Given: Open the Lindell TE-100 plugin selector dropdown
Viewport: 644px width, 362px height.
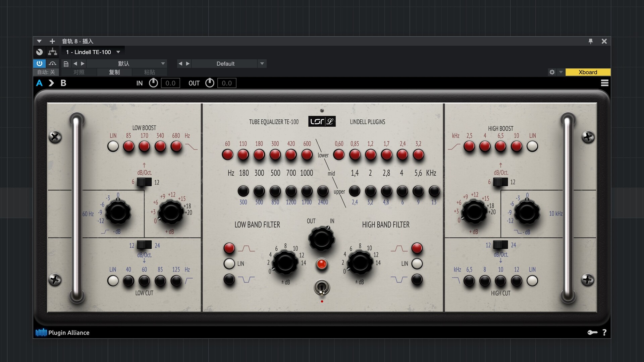Looking at the screenshot, I should click(118, 52).
